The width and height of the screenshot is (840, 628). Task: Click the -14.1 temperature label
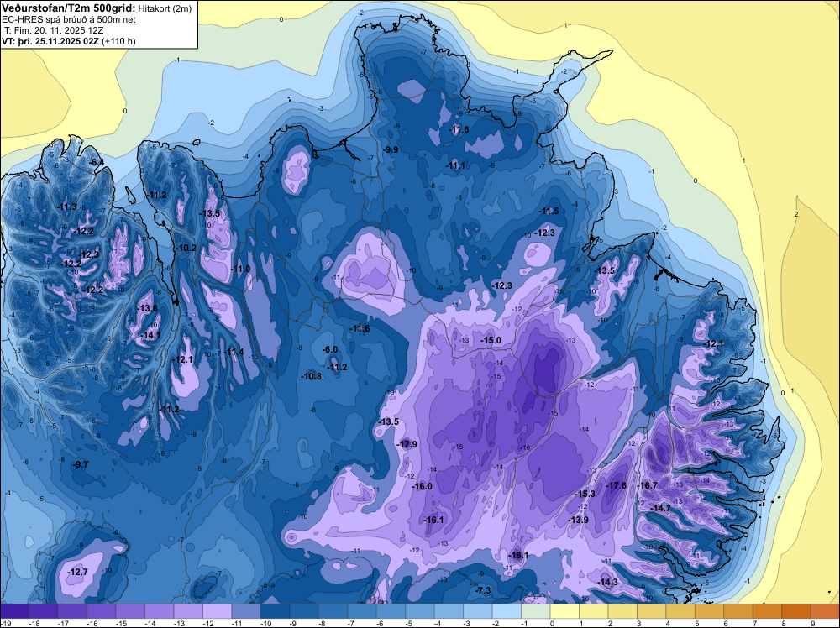coord(150,335)
